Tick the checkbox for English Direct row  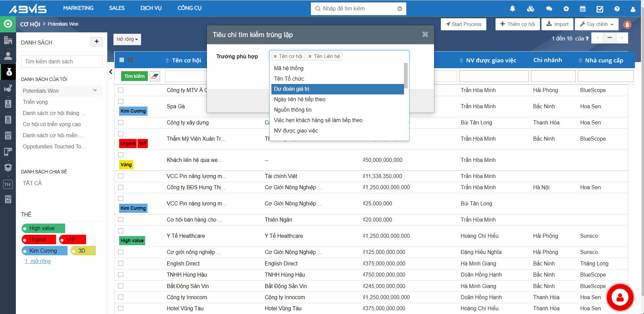point(121,263)
